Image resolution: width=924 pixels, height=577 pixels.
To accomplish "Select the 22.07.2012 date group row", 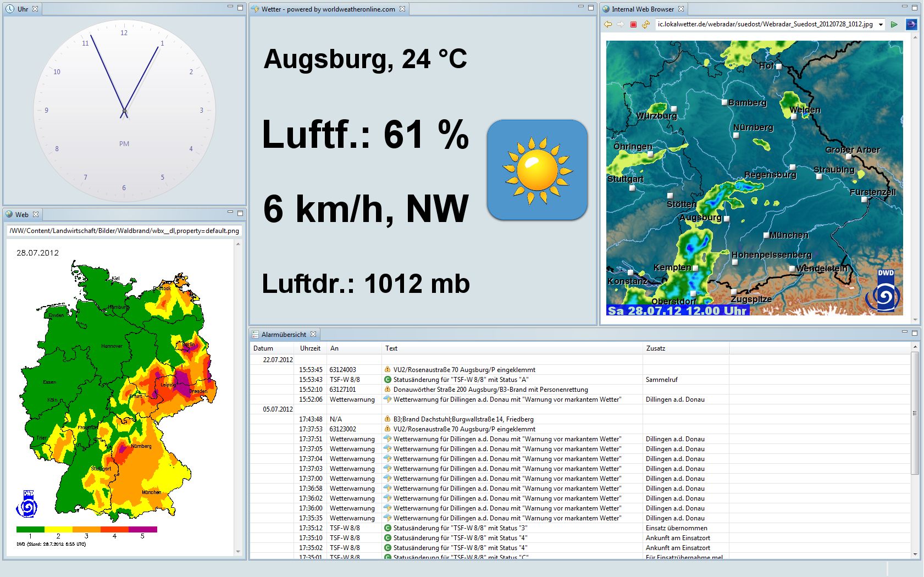I will [278, 360].
